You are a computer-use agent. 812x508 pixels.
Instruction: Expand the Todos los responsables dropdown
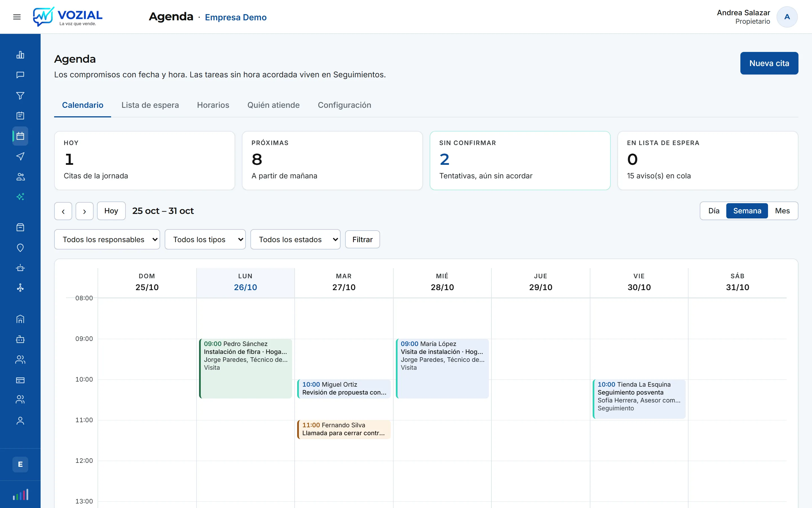pos(107,240)
